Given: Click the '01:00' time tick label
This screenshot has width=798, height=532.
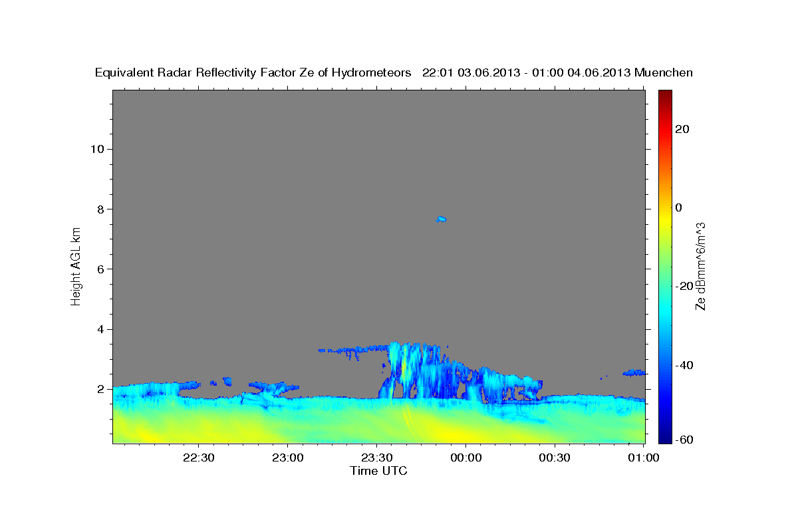Looking at the screenshot, I should click(644, 458).
